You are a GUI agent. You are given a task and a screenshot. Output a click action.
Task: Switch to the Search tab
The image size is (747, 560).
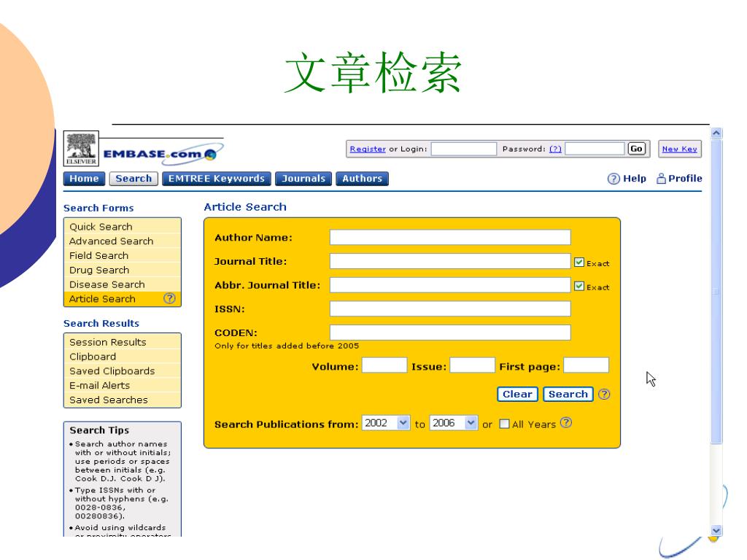click(x=133, y=179)
